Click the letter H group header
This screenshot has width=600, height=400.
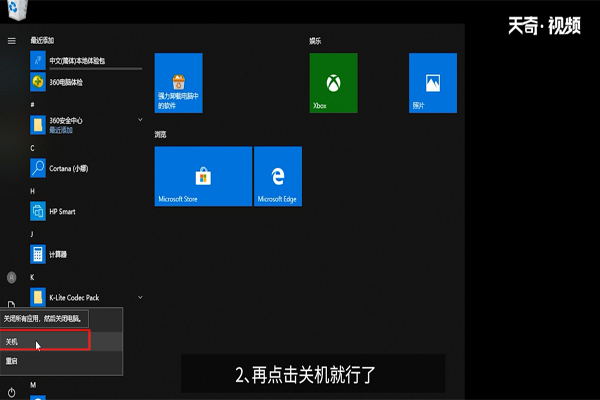pyautogui.click(x=32, y=191)
